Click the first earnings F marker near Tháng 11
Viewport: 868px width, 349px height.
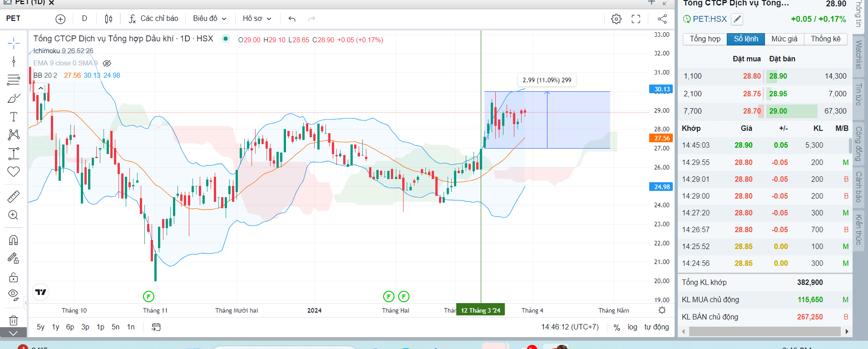(x=148, y=297)
